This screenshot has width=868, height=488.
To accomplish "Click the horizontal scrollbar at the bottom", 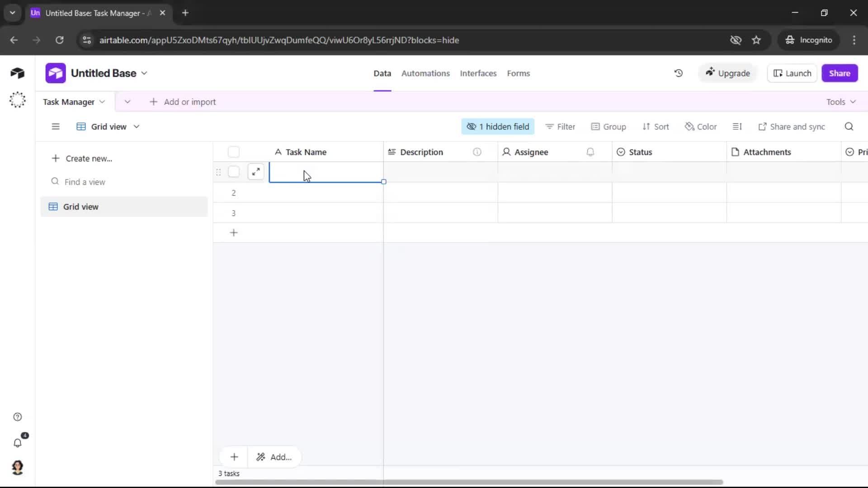I will (469, 482).
